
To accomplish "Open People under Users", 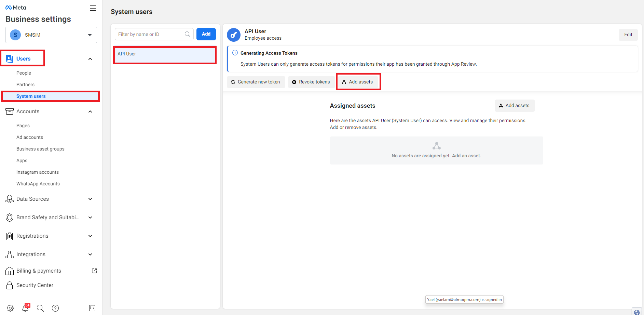I will [24, 73].
